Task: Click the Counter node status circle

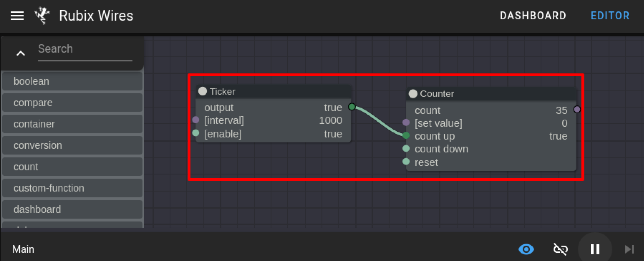Action: (413, 94)
